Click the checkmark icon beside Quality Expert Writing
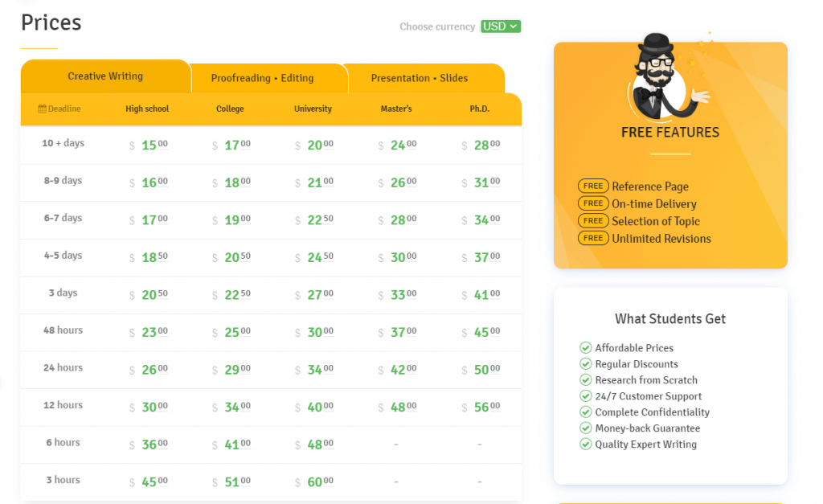 tap(586, 445)
